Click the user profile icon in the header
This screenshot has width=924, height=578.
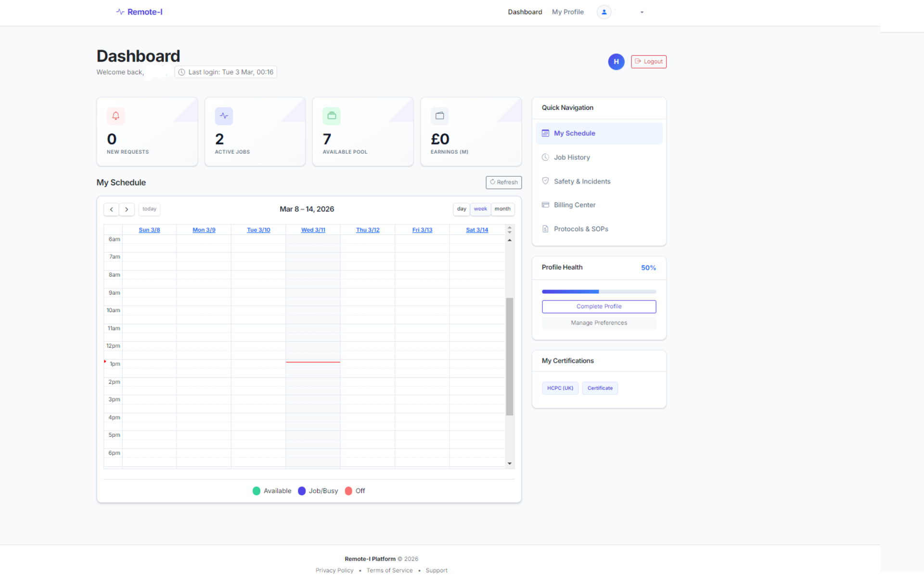(604, 12)
